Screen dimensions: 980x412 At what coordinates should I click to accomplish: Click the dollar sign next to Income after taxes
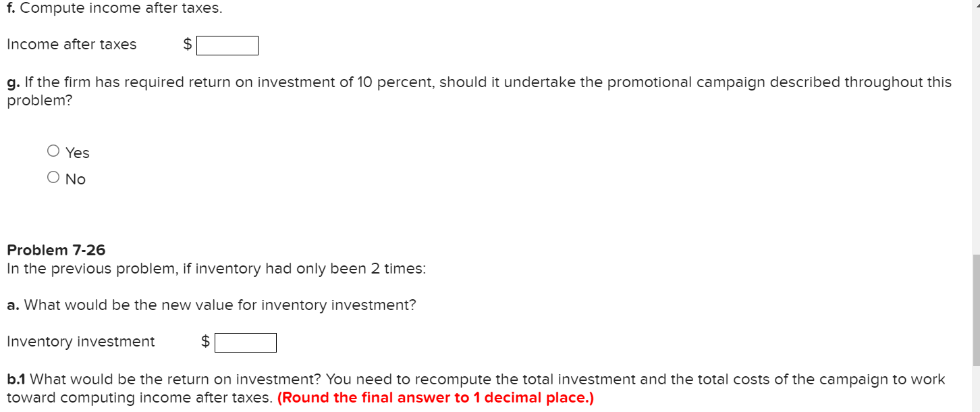pos(187,44)
